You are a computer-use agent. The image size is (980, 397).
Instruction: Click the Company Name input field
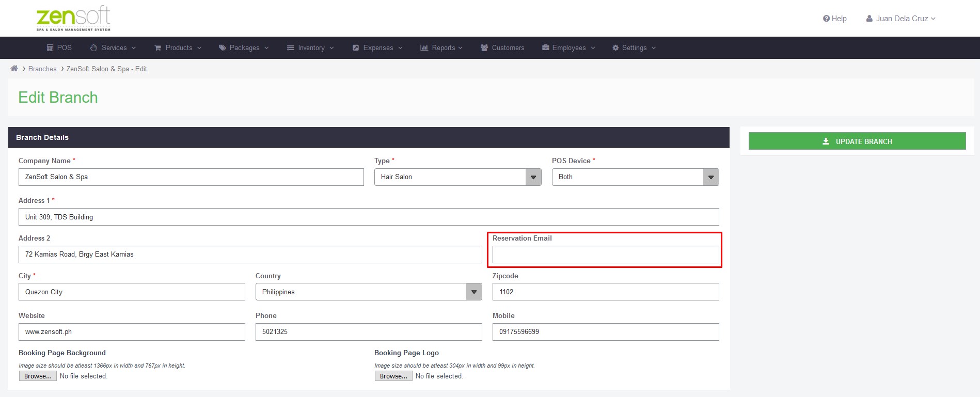pyautogui.click(x=191, y=177)
